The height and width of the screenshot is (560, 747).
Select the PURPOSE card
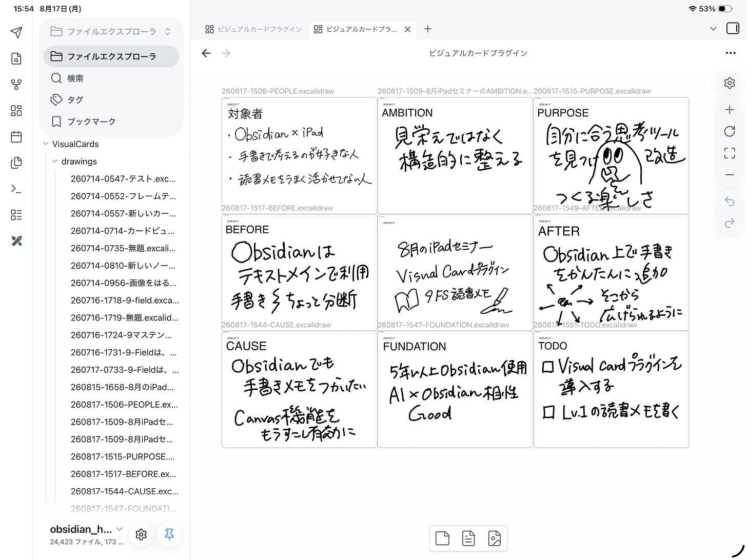[x=611, y=155]
